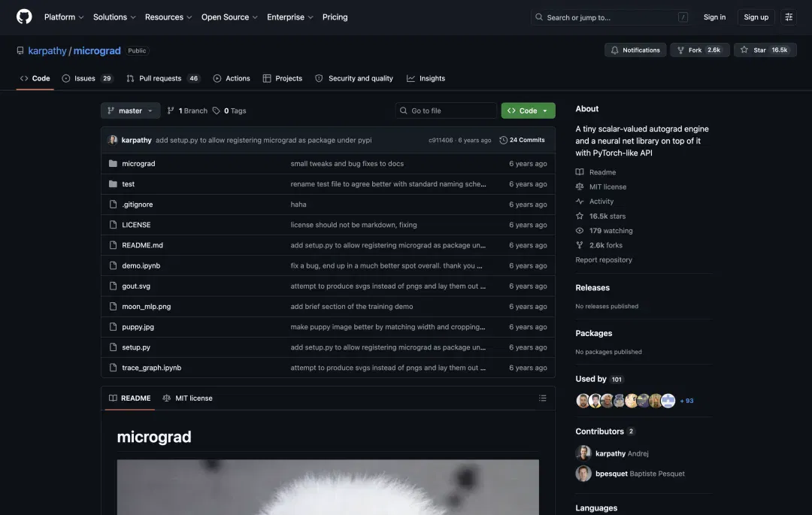This screenshot has width=812, height=515.
Task: Open the README.md file
Action: coord(142,245)
